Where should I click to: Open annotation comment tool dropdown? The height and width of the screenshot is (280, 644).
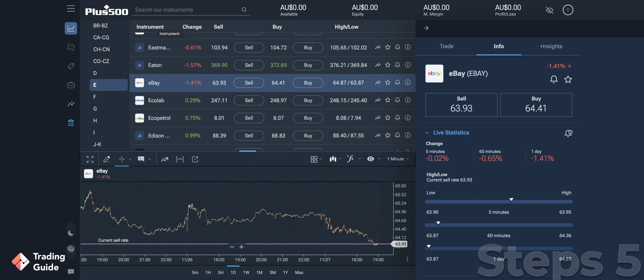[149, 159]
